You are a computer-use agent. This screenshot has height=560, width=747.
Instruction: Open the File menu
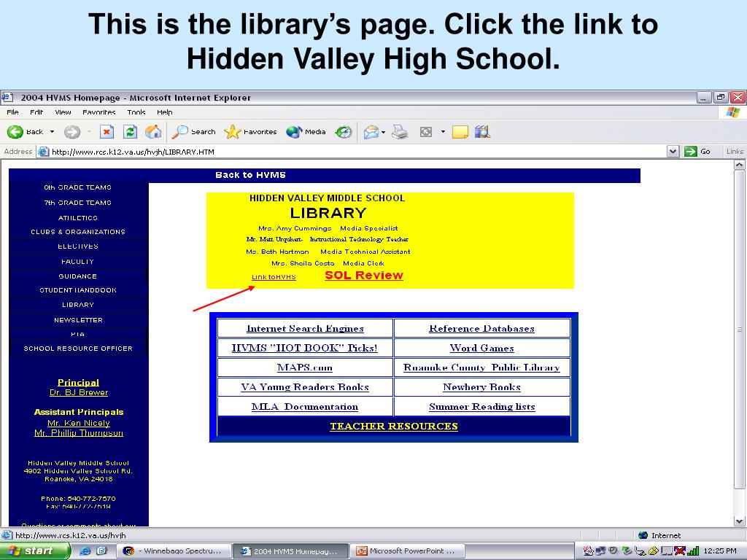click(13, 112)
